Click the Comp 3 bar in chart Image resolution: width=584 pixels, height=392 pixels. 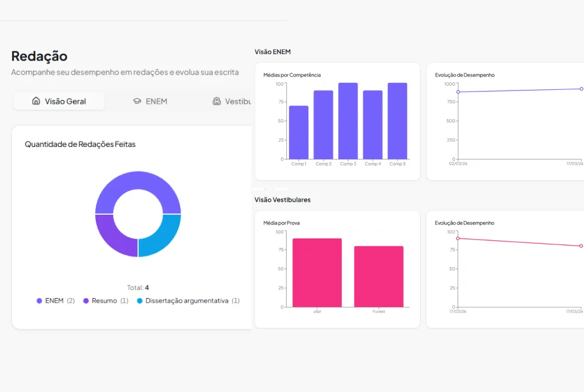tap(348, 121)
